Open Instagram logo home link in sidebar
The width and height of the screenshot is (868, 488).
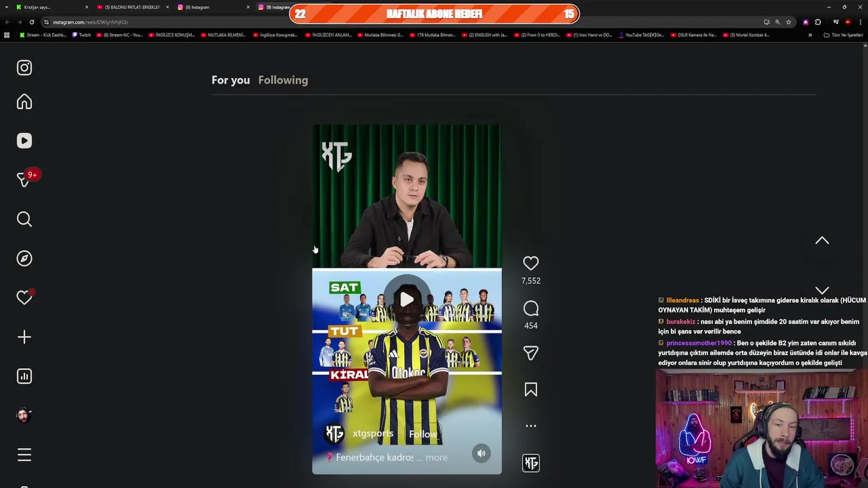(24, 68)
